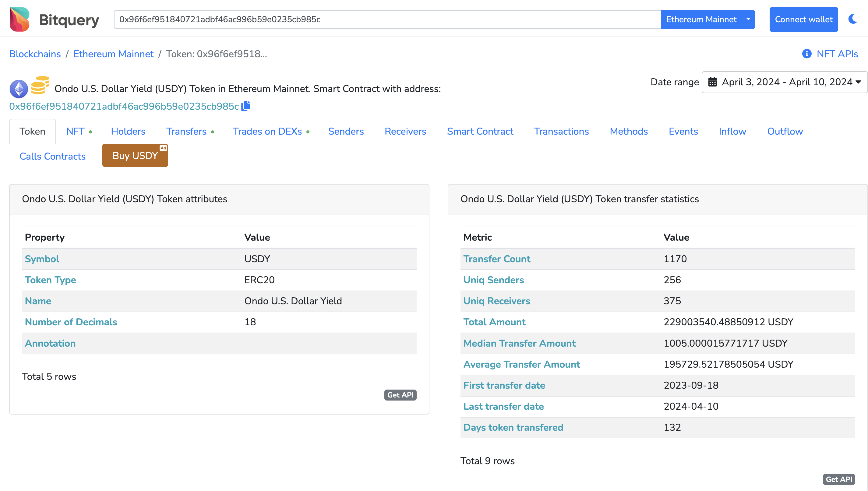Click the Ethereum diamond token icon
The width and height of the screenshot is (868, 491).
(x=19, y=89)
